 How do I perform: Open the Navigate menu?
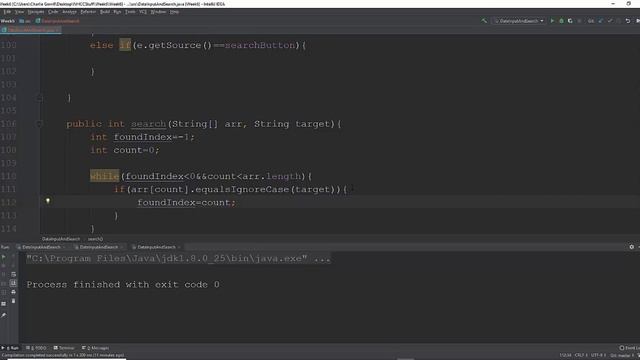pyautogui.click(x=36, y=12)
